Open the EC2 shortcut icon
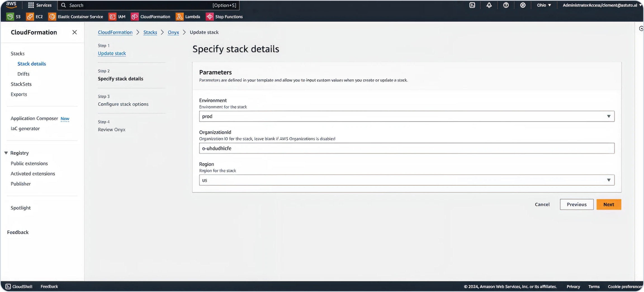 tap(30, 17)
